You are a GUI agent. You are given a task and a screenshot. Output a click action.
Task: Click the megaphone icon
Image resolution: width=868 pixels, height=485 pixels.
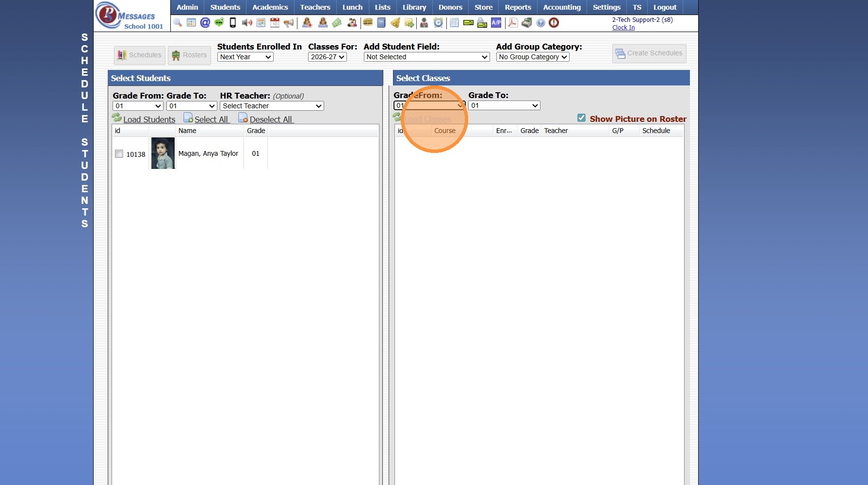289,23
